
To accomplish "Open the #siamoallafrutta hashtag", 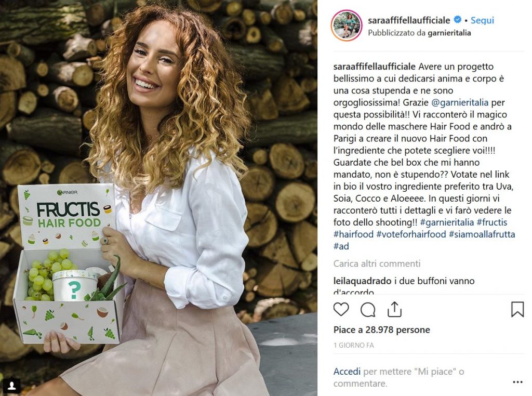I will click(482, 234).
